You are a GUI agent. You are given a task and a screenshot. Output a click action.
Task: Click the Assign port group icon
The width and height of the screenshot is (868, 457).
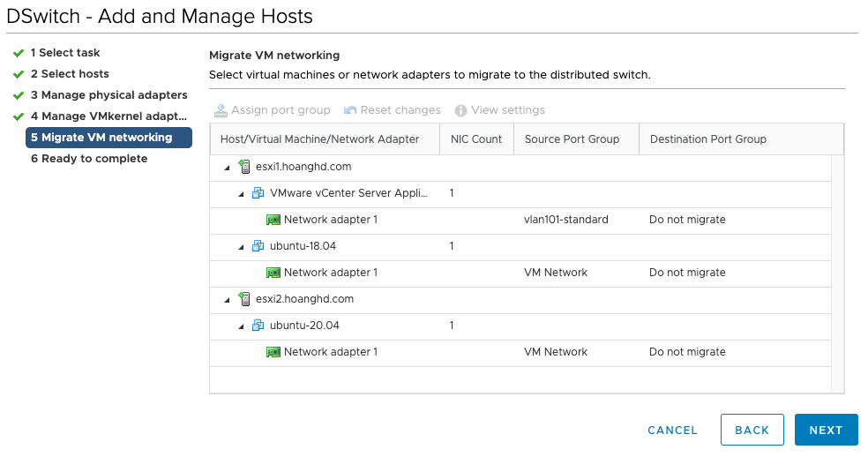tap(221, 110)
